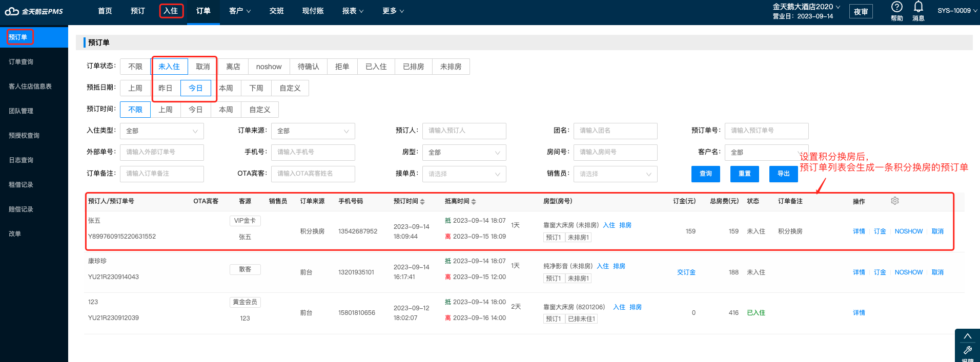Go to 首页 tab
Image resolution: width=980 pixels, height=362 pixels.
105,11
